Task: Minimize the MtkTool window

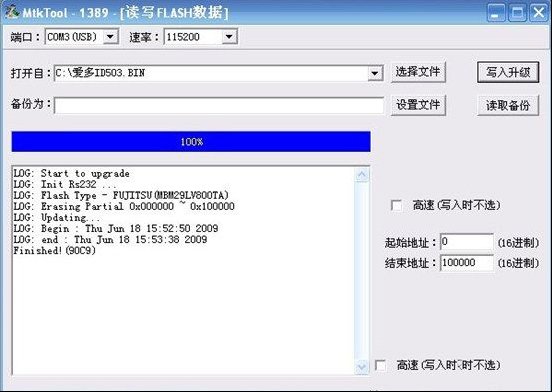Action: coord(496,13)
